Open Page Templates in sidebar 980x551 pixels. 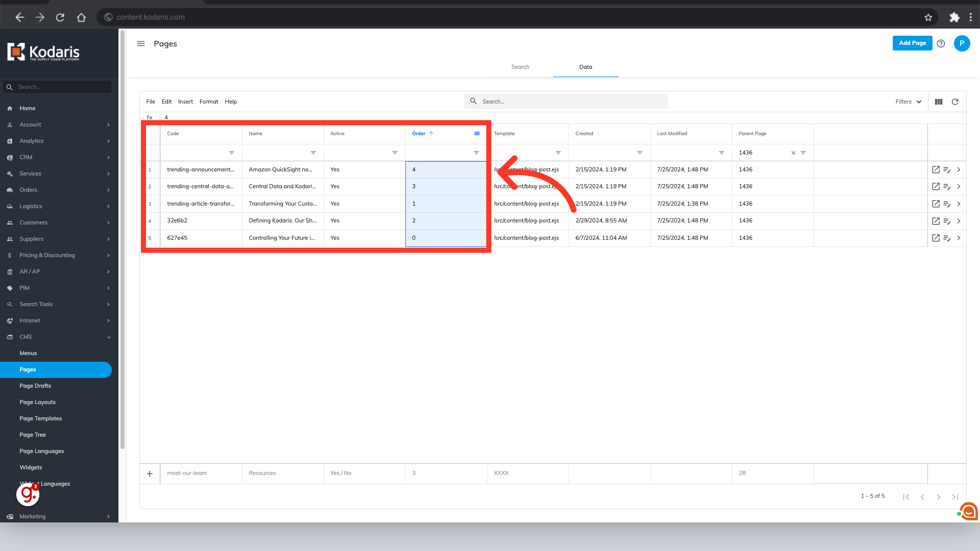pos(41,419)
